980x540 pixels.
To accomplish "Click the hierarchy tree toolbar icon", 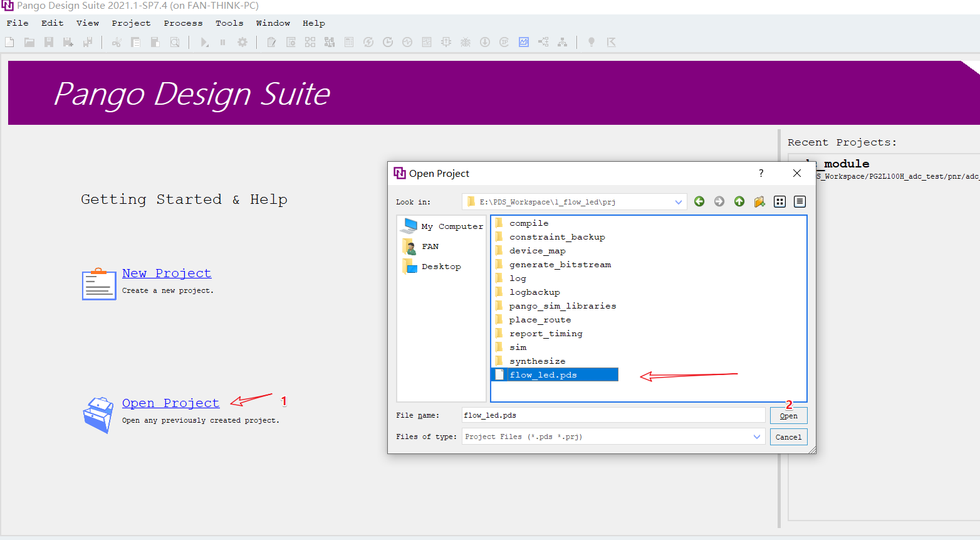I will coord(563,42).
